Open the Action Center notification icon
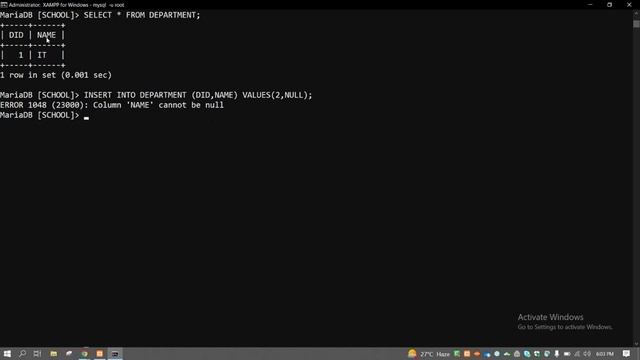This screenshot has width=640, height=360. 626,354
